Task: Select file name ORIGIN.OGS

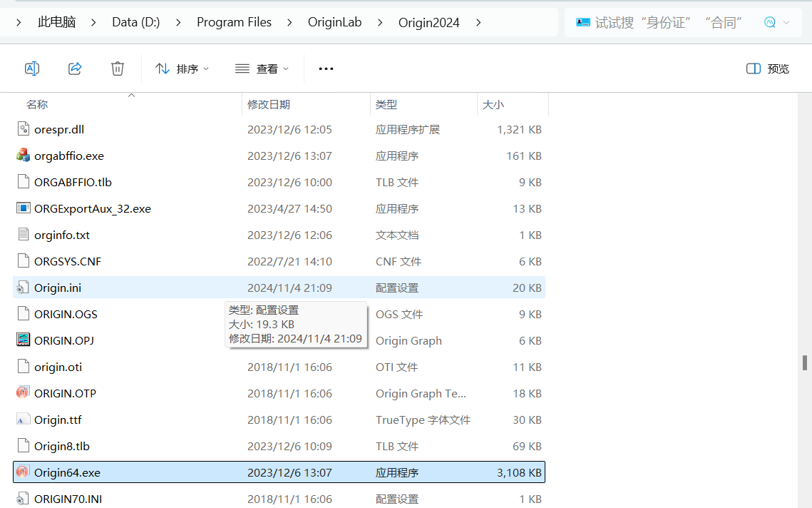Action: coord(66,315)
